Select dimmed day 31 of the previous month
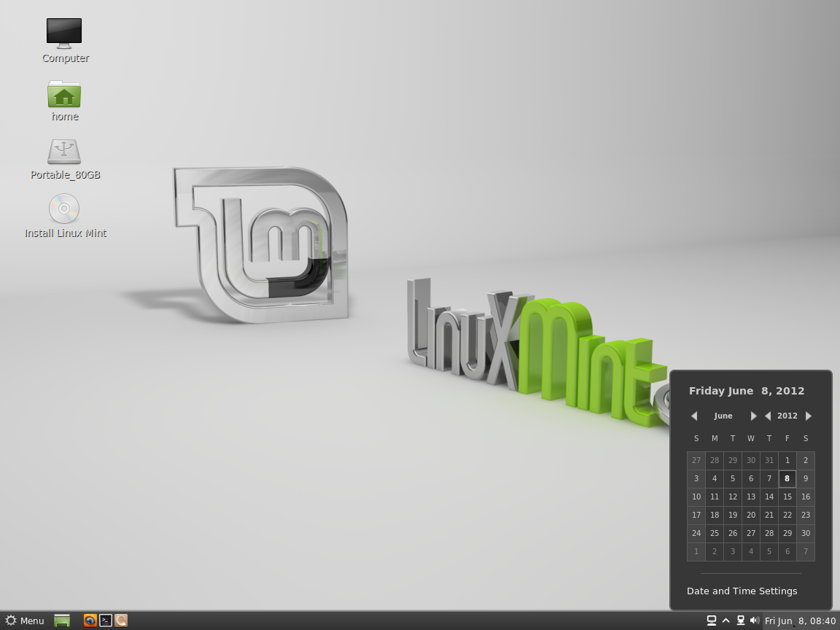The image size is (840, 630). tap(769, 460)
